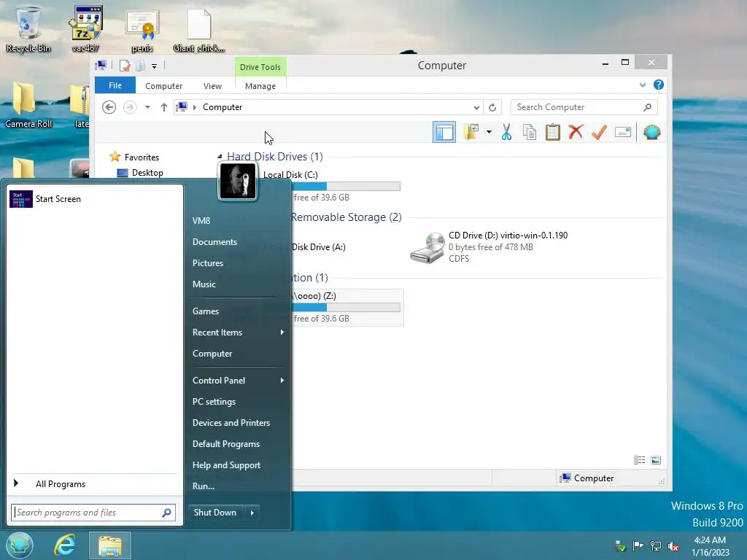Viewport: 747px width, 560px height.
Task: Open Documents from start menu
Action: [214, 242]
